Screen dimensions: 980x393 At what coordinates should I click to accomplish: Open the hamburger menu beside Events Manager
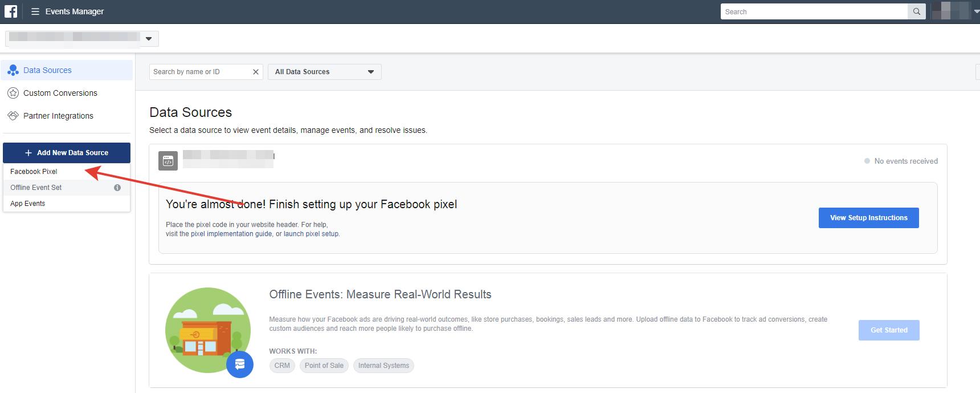click(35, 11)
